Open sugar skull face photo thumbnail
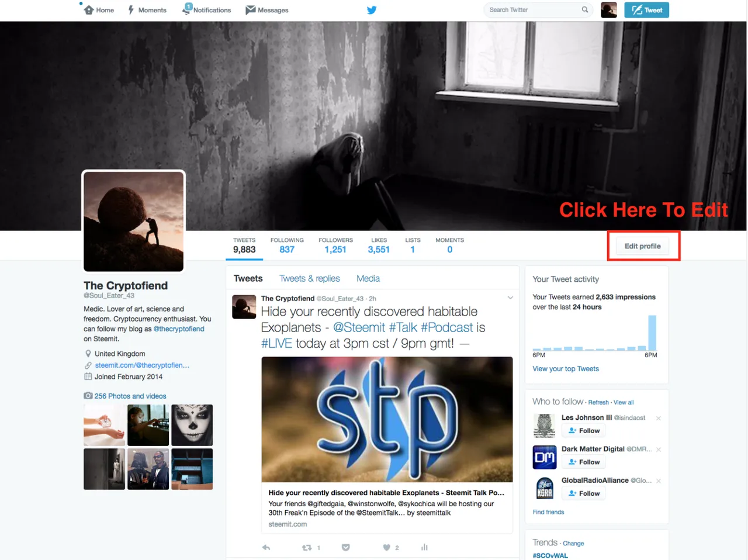Screen dimensions: 748x560 192,425
